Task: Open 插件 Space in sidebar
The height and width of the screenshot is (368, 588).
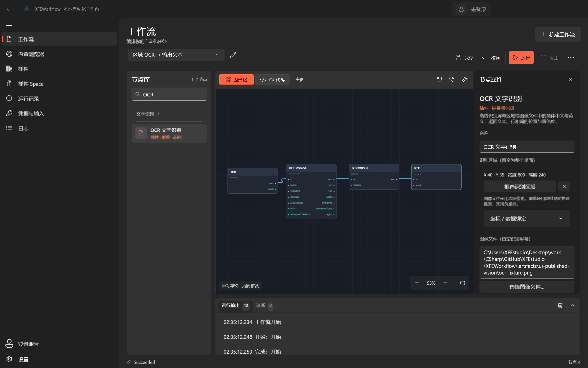Action: [x=59, y=84]
